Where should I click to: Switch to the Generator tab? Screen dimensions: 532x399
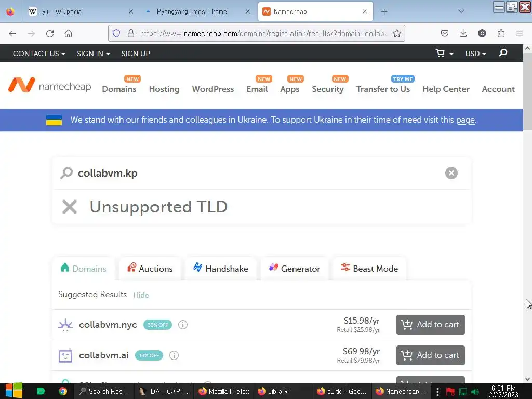coord(295,269)
